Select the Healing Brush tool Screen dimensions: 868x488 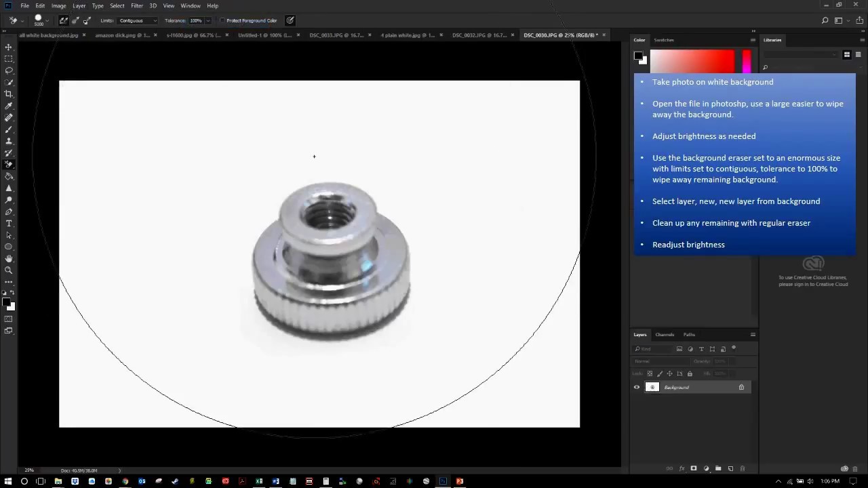click(x=9, y=117)
